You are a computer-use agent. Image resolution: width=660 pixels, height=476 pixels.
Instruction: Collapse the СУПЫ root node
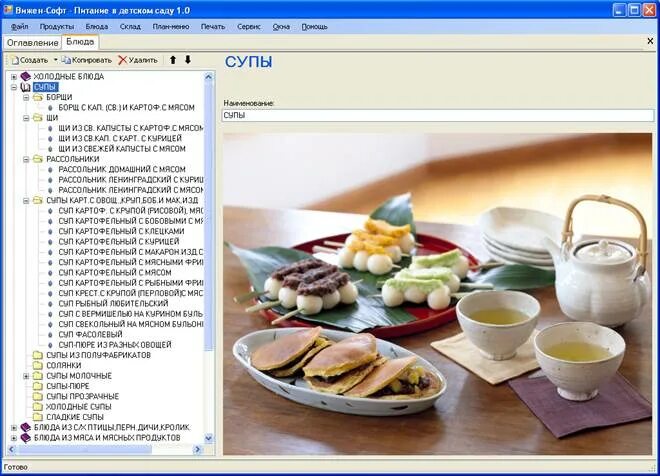tap(14, 88)
